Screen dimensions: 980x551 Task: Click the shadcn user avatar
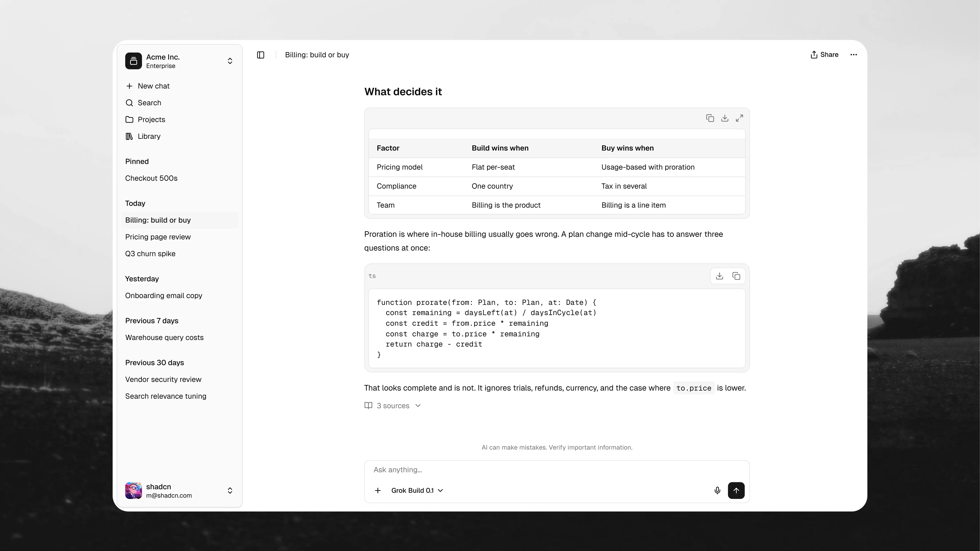pyautogui.click(x=133, y=490)
